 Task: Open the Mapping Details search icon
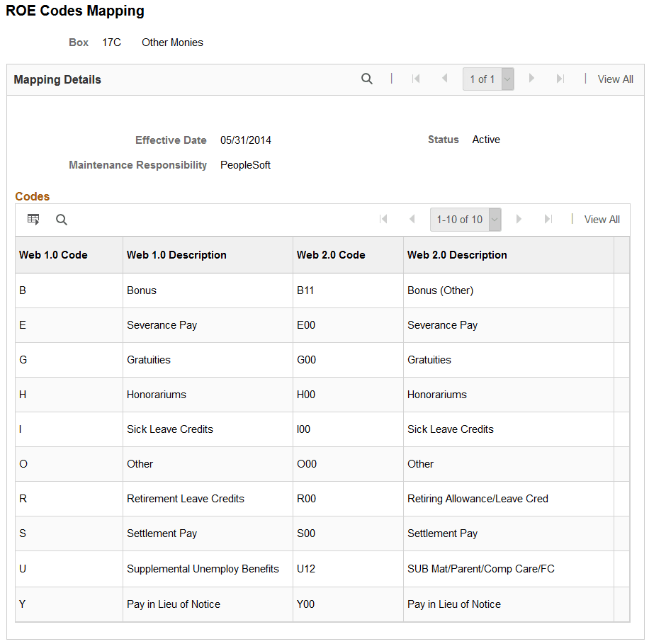367,79
